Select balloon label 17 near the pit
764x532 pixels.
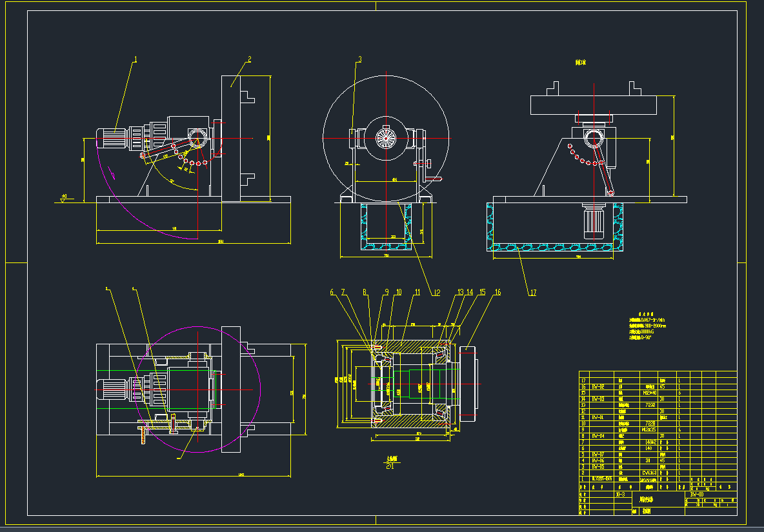pyautogui.click(x=532, y=293)
